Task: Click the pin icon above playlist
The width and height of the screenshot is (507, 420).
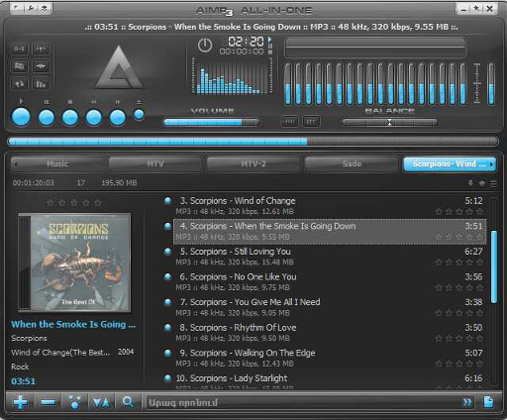Action: pyautogui.click(x=470, y=183)
